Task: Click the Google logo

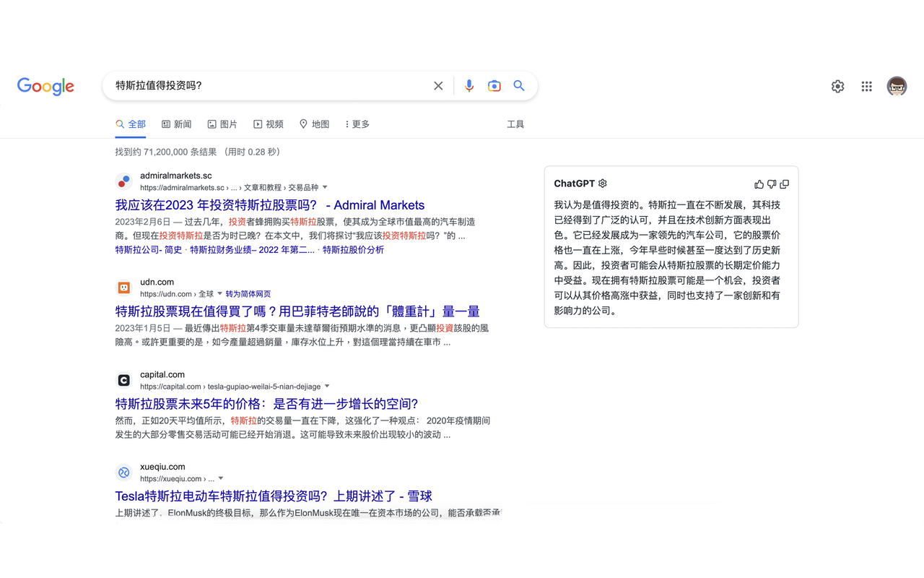Action: click(45, 86)
